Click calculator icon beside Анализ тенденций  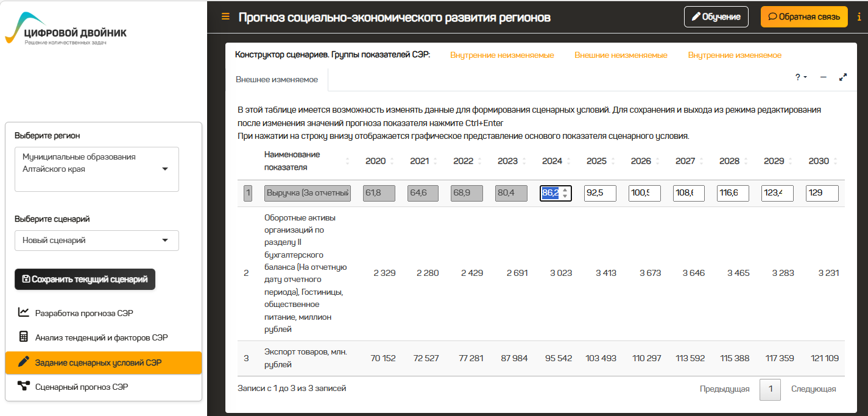coord(24,337)
